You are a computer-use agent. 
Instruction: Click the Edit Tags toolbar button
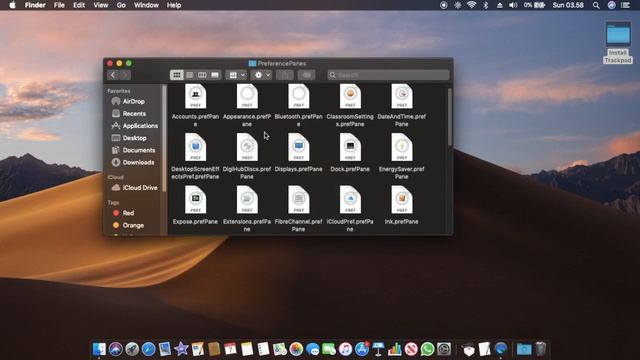(306, 75)
